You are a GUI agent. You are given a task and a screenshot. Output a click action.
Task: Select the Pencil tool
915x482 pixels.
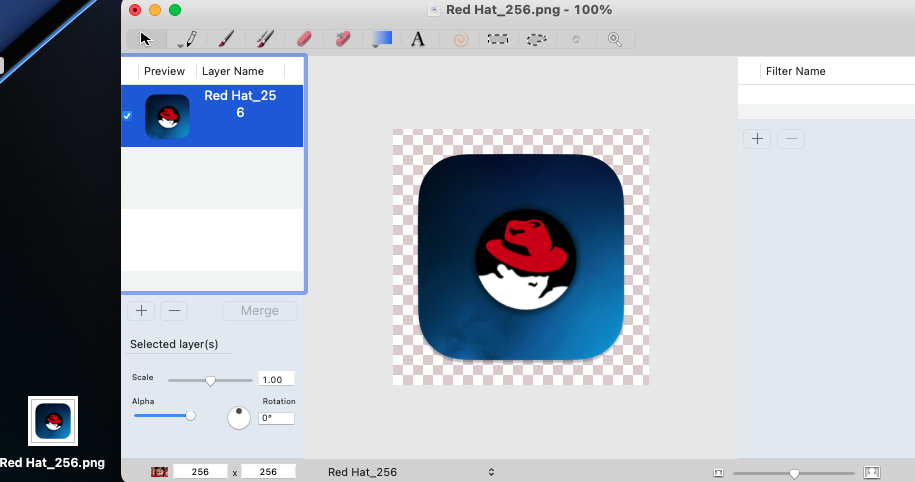pos(191,39)
